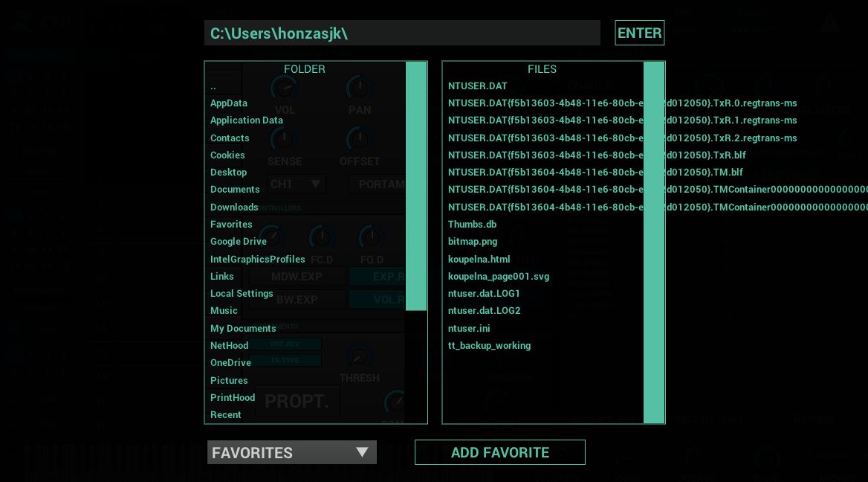Switch to the MIXER view

(39, 172)
